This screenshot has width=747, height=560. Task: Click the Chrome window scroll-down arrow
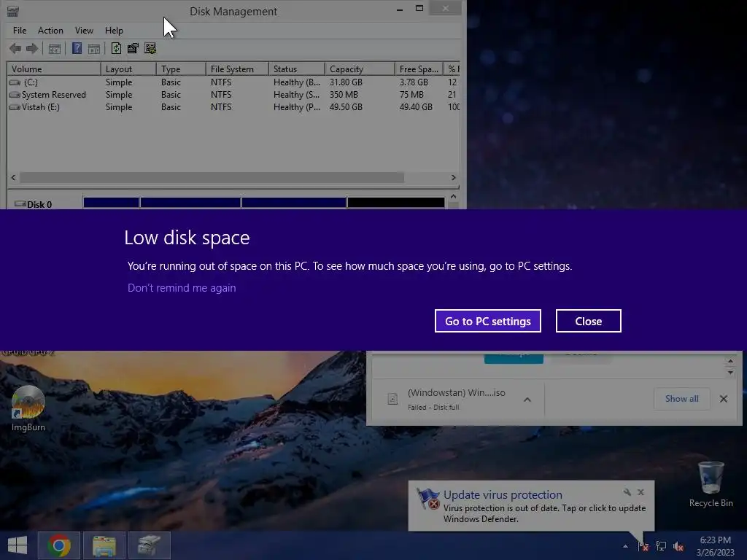tap(730, 373)
